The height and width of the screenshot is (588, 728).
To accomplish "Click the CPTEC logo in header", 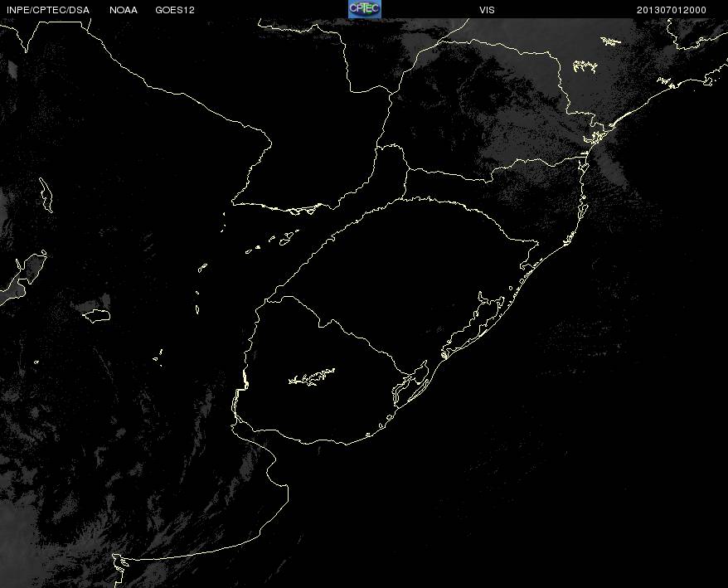I will (365, 9).
